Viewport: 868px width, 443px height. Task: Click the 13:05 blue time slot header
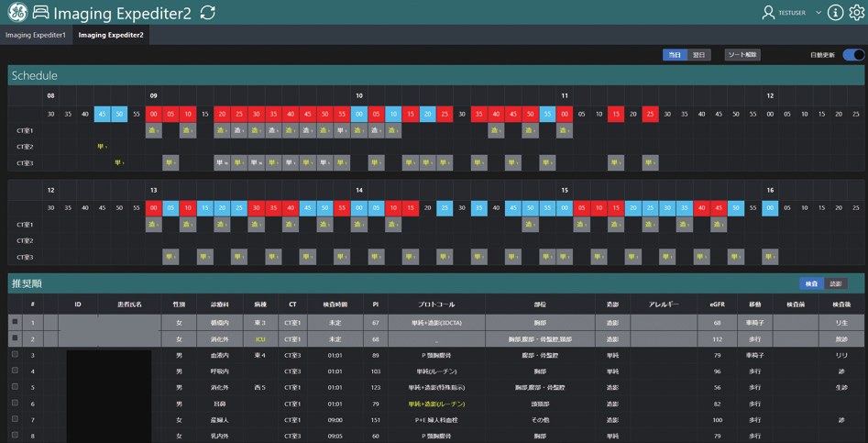170,208
